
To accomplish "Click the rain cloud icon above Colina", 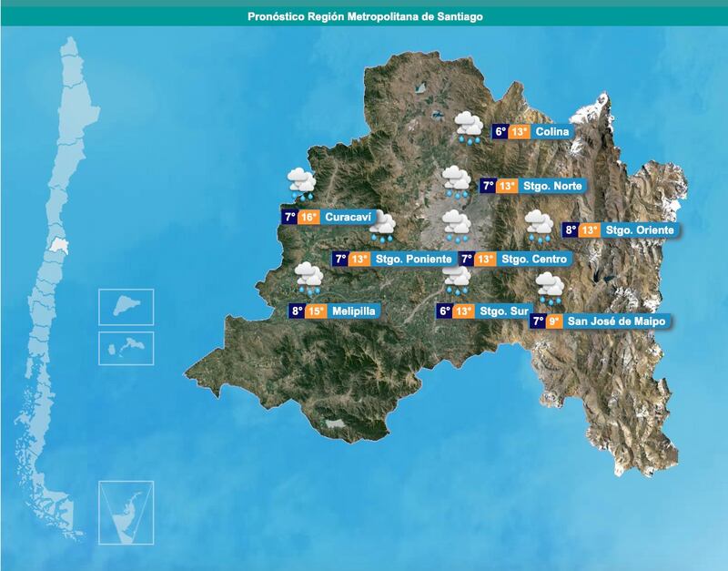I will click(469, 127).
